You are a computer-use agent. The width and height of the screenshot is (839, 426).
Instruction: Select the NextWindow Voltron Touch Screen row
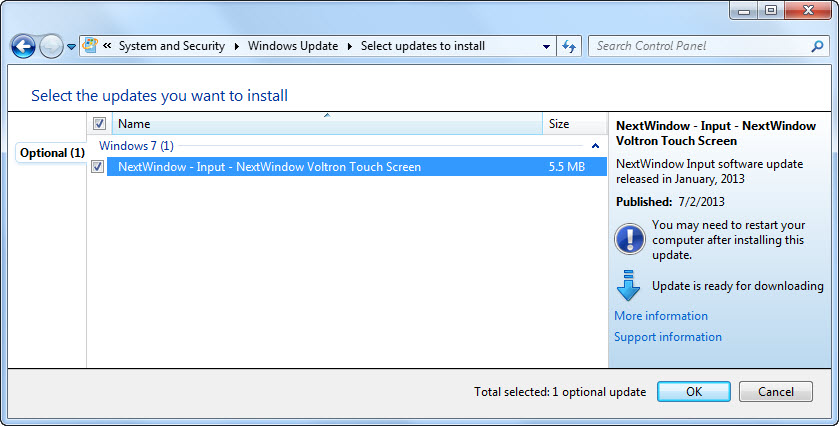tap(356, 166)
